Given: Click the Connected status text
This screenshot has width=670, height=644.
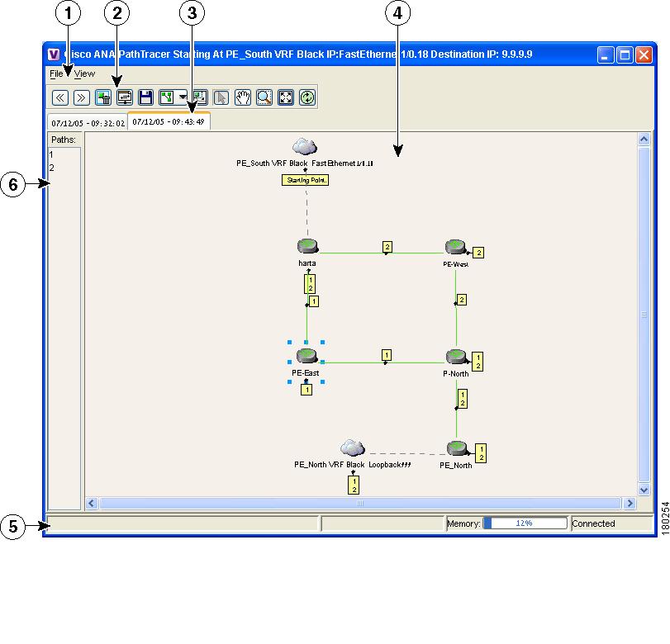Looking at the screenshot, I should (593, 523).
